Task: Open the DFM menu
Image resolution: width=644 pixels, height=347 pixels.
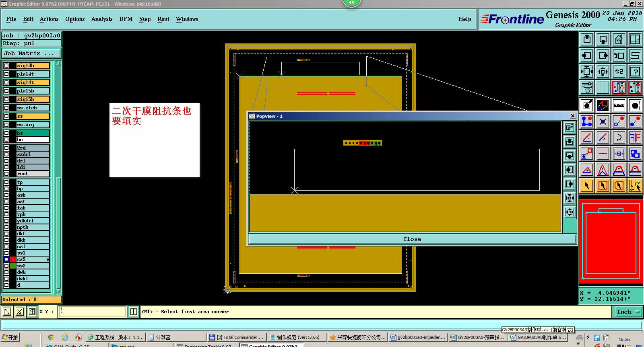Action: (x=126, y=19)
